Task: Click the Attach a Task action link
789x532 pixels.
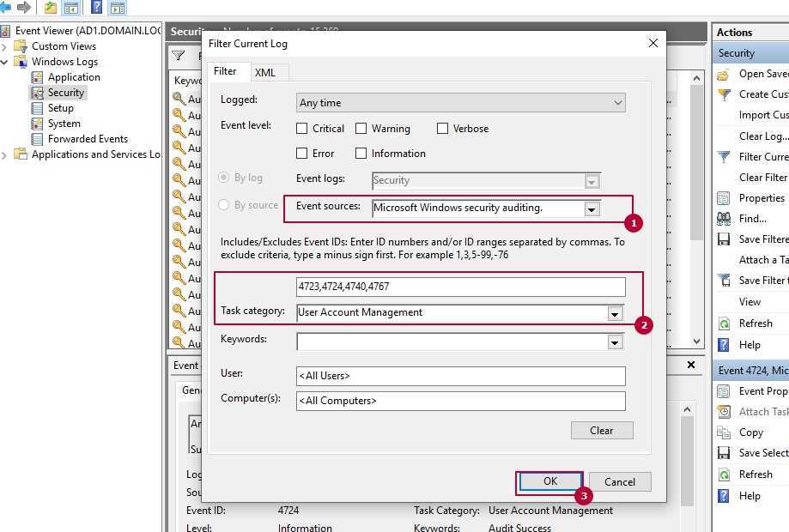Action: 764,260
